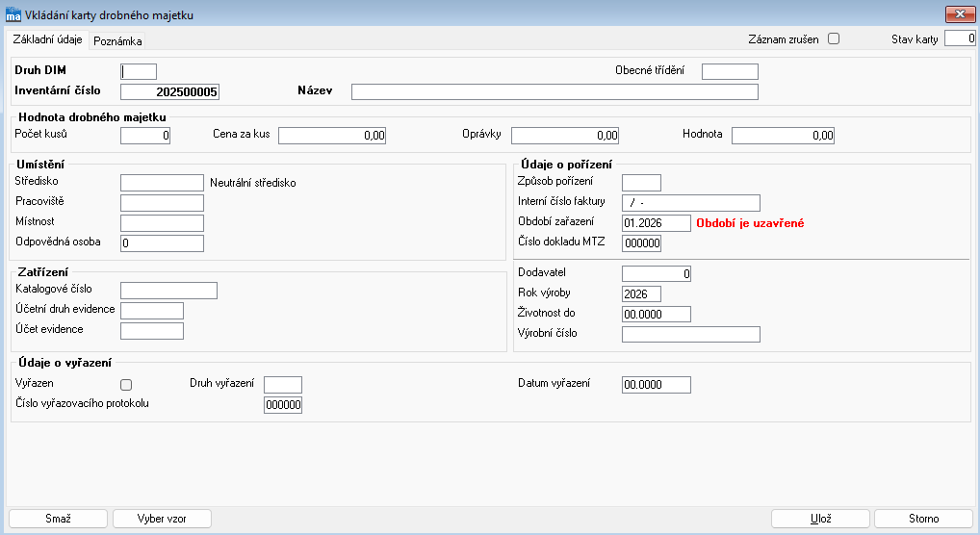This screenshot has width=980, height=535.
Task: Click the Pracoviště input field
Action: (162, 202)
